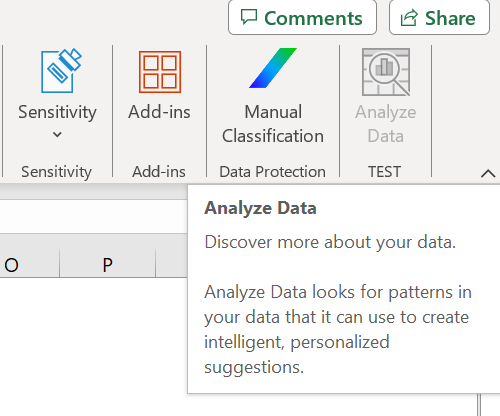Click the Sensitivity button text
The width and height of the screenshot is (500, 416).
[x=57, y=112]
